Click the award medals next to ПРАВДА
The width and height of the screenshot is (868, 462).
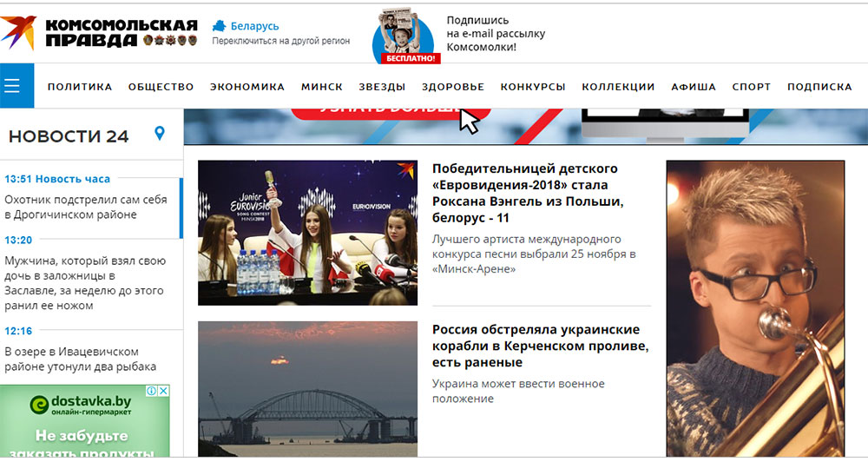pyautogui.click(x=169, y=40)
